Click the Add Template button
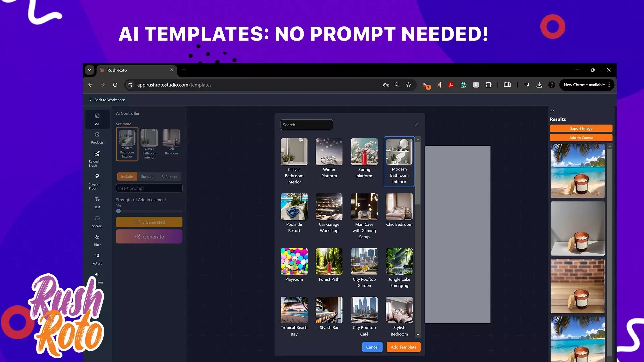This screenshot has width=644, height=362. [x=403, y=347]
